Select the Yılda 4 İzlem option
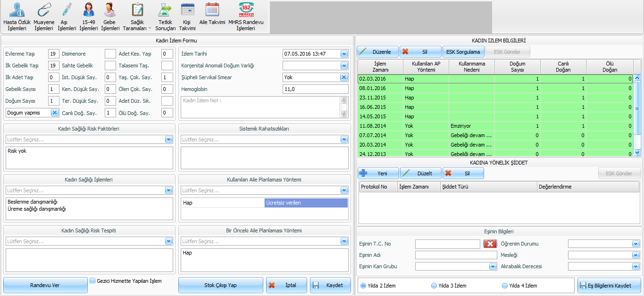Screen dimensions: 644x296 505,286
